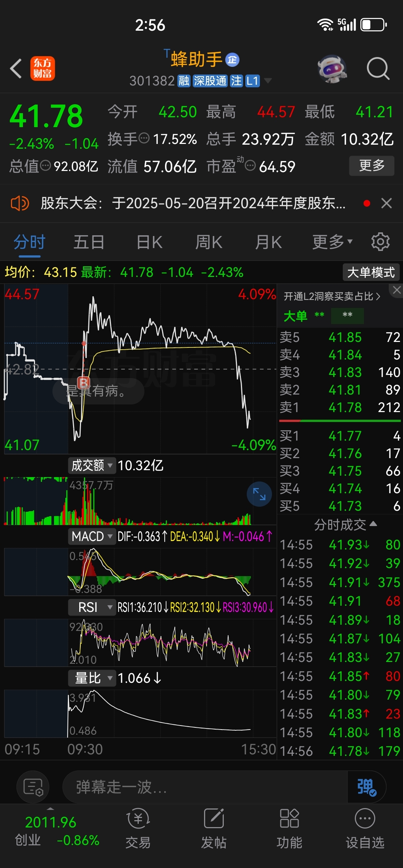Open the 量比 indicator dropdown
The width and height of the screenshot is (403, 868).
(92, 678)
